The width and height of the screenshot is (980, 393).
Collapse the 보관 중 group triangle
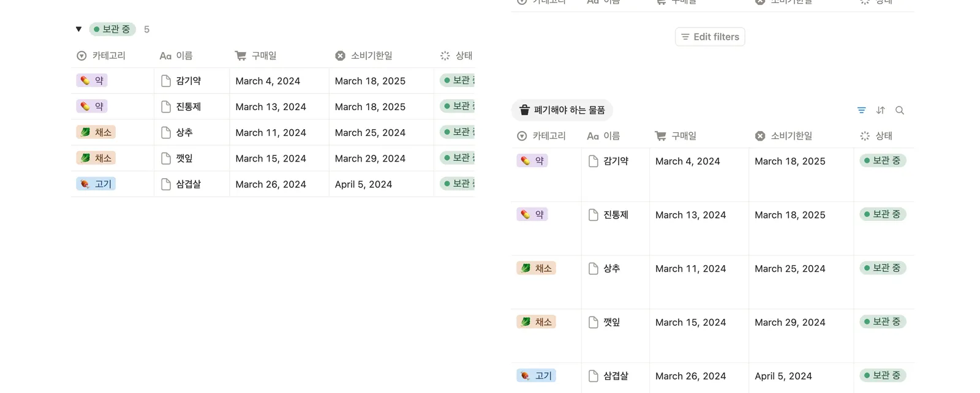[78, 29]
